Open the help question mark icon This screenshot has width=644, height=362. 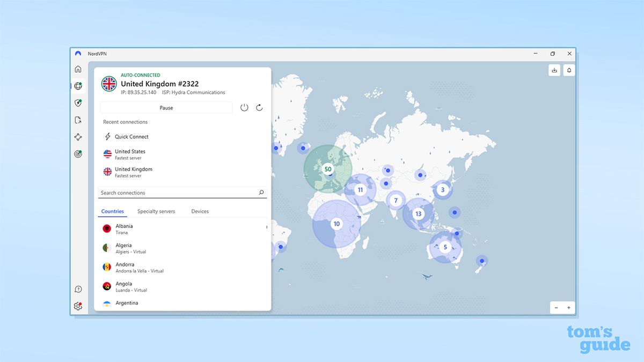(x=78, y=289)
